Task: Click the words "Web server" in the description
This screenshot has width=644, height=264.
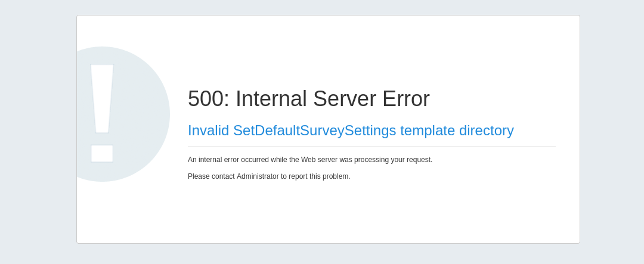Action: 319,160
